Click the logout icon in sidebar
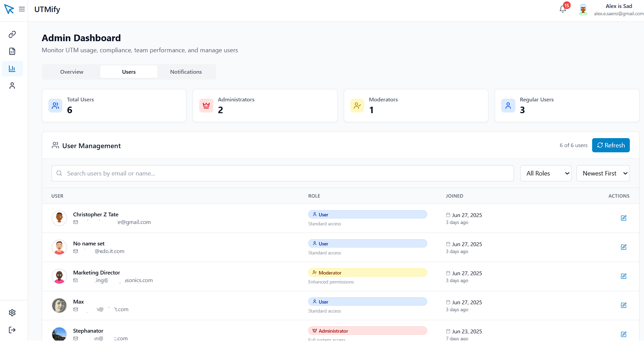This screenshot has width=644, height=342. click(x=12, y=330)
